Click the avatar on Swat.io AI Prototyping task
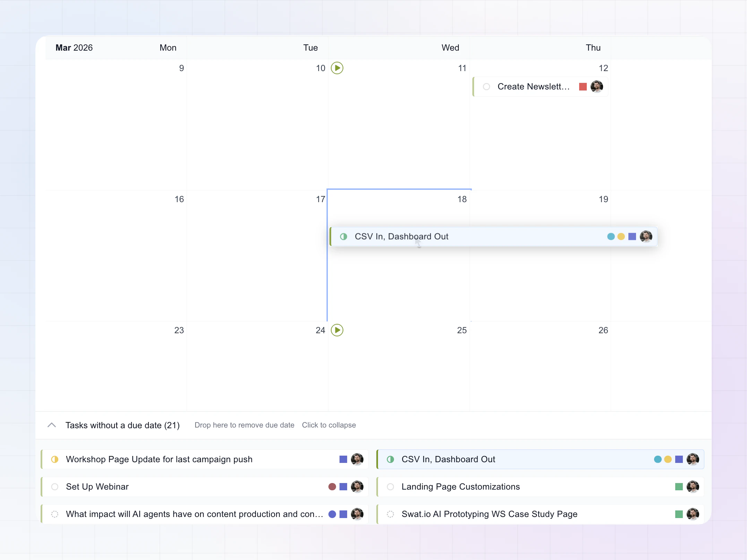 pos(693,514)
